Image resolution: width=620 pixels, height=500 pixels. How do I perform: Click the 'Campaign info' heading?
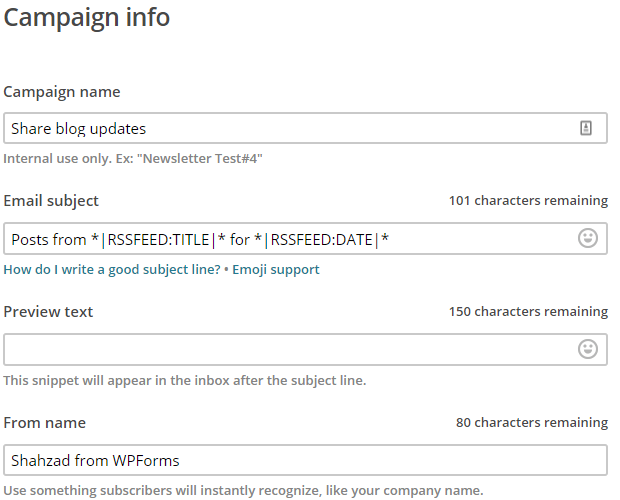[x=87, y=18]
